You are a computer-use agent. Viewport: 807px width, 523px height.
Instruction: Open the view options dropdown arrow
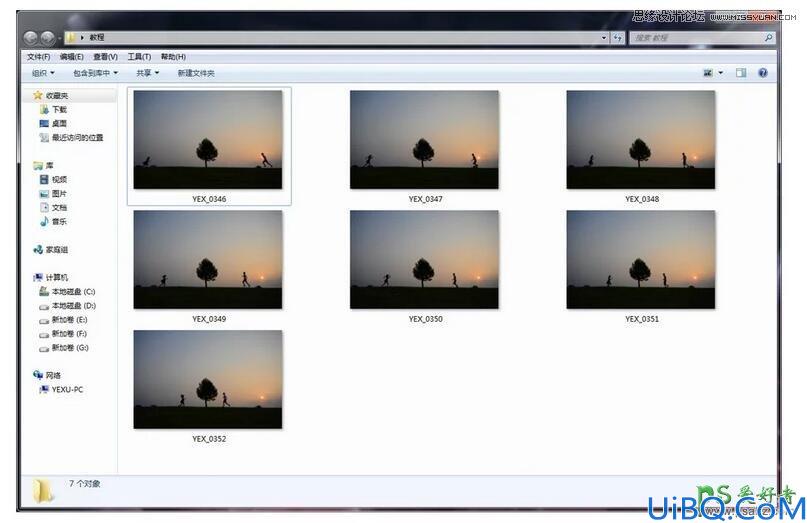[721, 73]
